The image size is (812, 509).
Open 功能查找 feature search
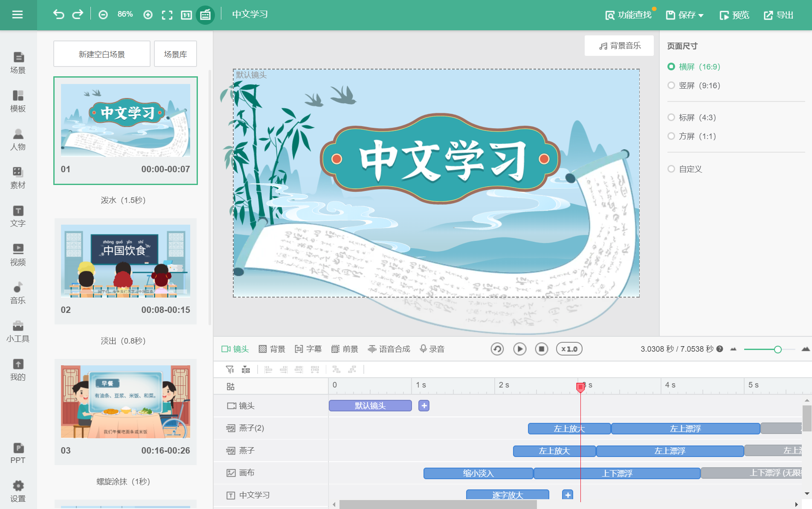(629, 15)
